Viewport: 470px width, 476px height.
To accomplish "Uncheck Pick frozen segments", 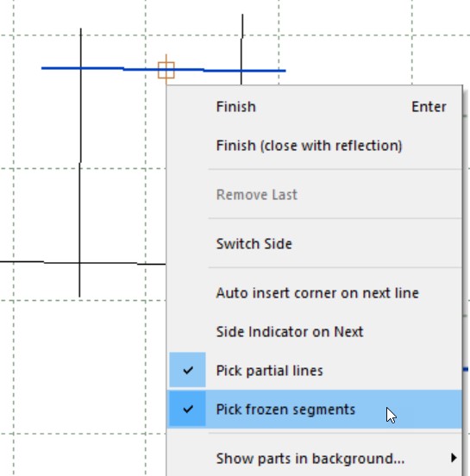I will click(x=315, y=410).
